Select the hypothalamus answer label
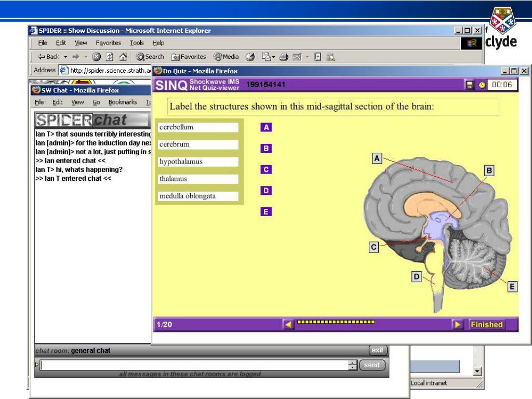 click(198, 162)
